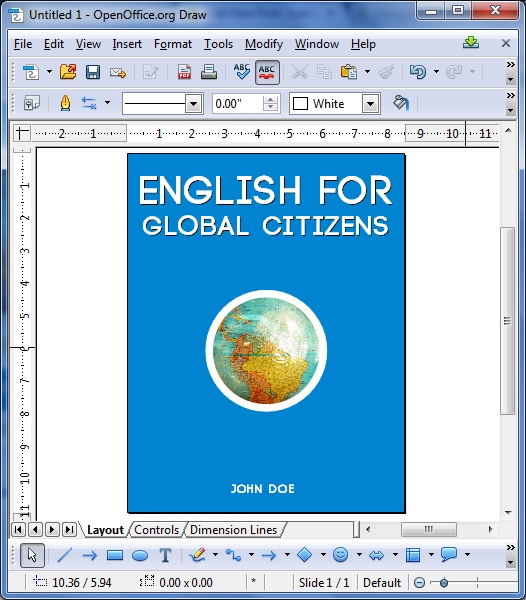
Task: Click the zoom out minus button
Action: tap(419, 583)
